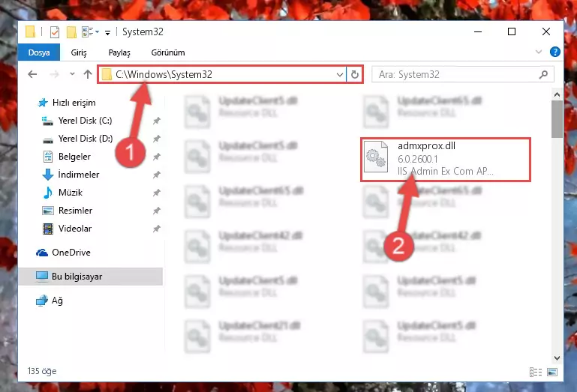Click the pin icon beside İndirmeler
Image resolution: width=577 pixels, height=392 pixels.
coord(157,175)
